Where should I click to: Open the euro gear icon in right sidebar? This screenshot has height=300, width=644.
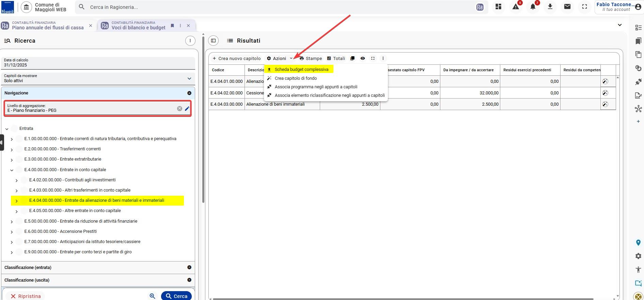coord(638,68)
